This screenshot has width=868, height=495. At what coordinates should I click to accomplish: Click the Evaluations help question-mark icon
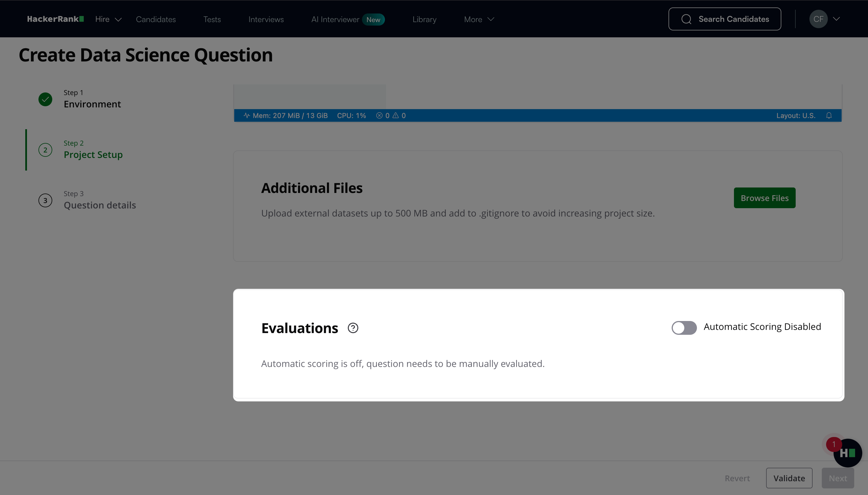coord(353,328)
